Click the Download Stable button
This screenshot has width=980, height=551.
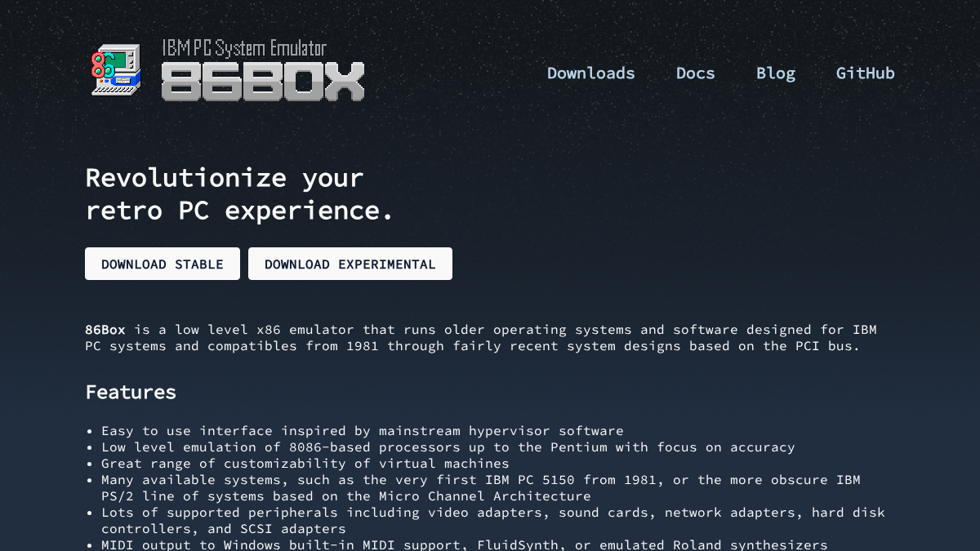click(163, 264)
